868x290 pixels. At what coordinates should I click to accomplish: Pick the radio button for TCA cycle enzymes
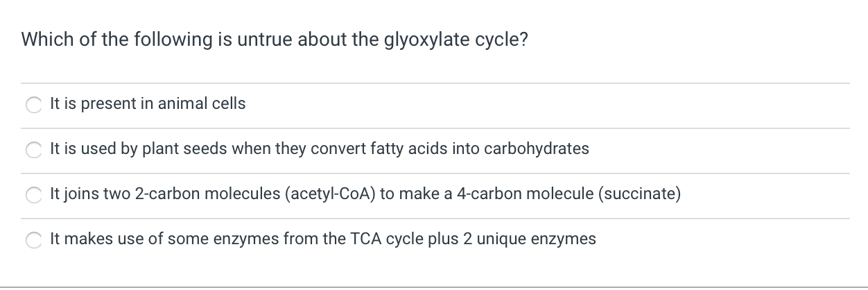(33, 240)
